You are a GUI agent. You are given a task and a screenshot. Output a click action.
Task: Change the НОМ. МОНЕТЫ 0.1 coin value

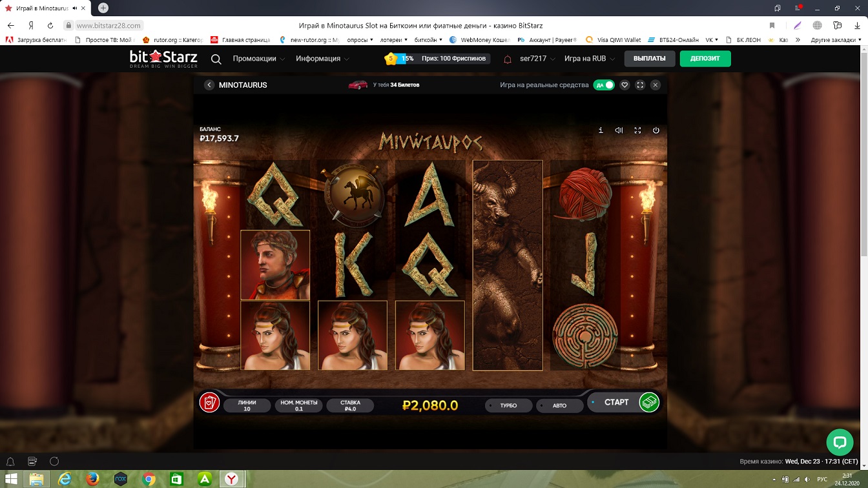pyautogui.click(x=298, y=405)
